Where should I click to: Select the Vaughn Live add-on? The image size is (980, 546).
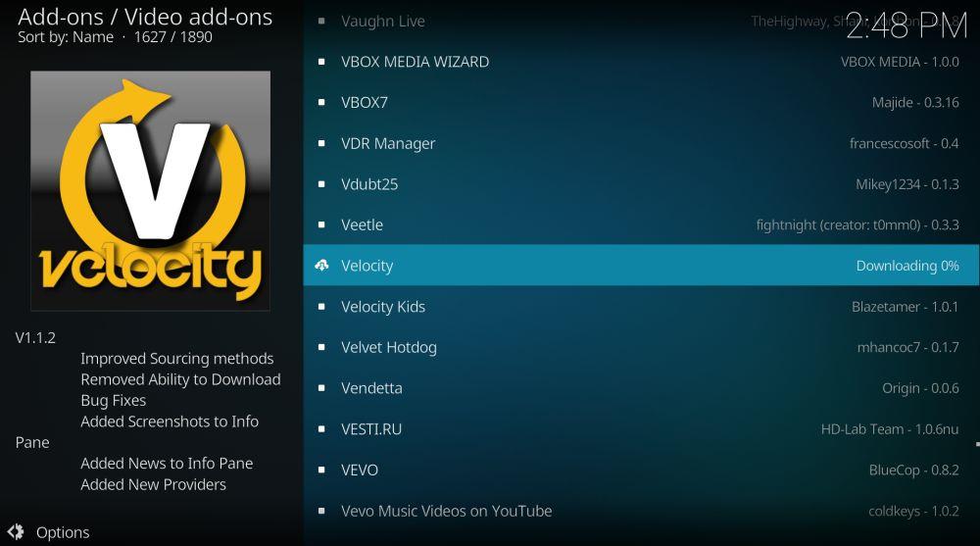pos(641,22)
